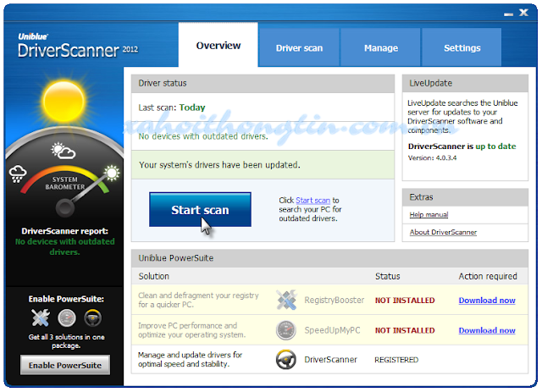Download RegistryBooster via Download now link
542x392 pixels.
pyautogui.click(x=487, y=300)
